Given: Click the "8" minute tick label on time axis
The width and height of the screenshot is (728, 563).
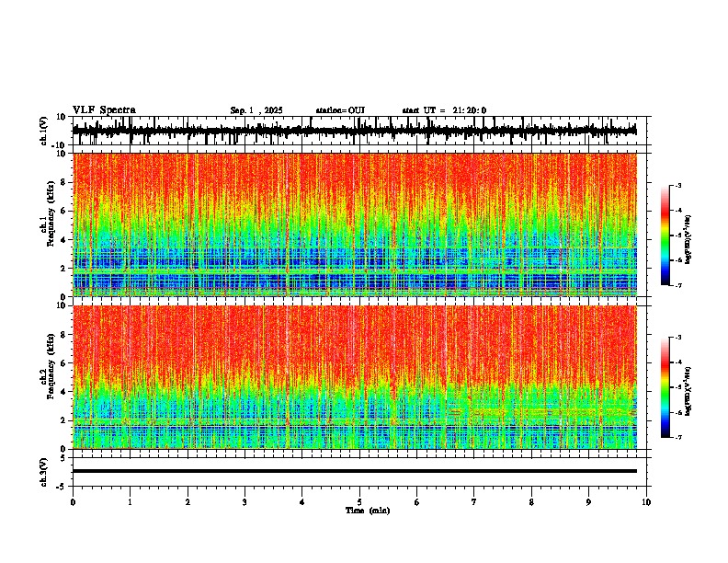Looking at the screenshot, I should (x=531, y=502).
